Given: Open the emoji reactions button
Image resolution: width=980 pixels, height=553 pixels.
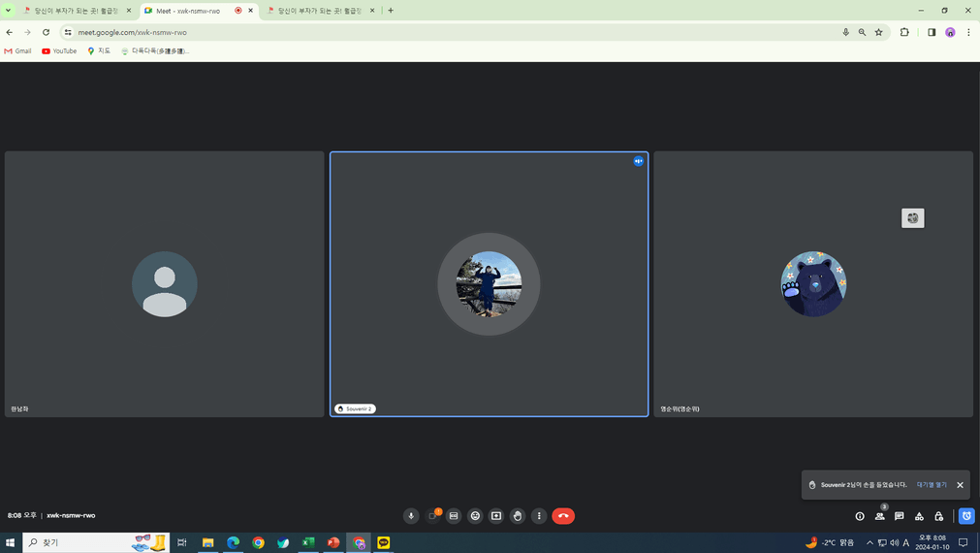Looking at the screenshot, I should [475, 516].
